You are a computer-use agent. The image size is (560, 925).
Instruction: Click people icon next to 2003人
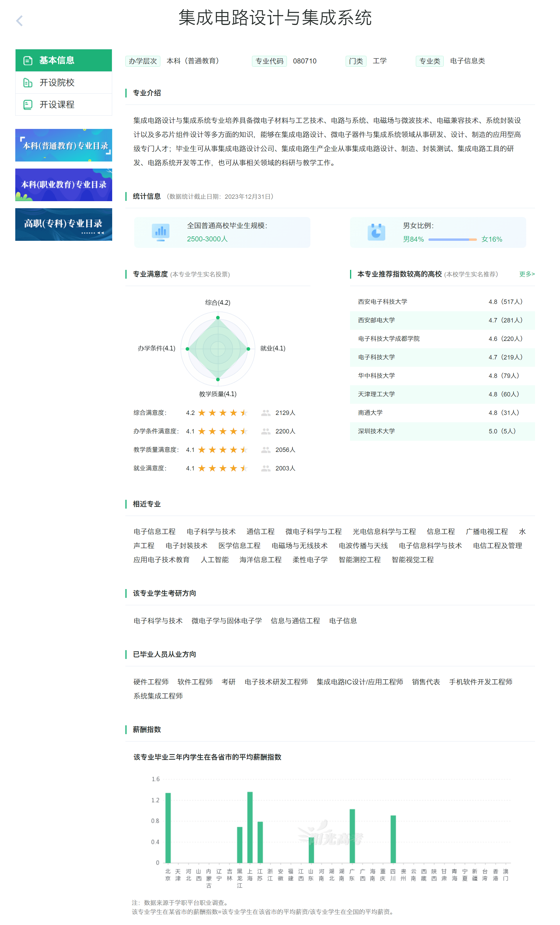point(266,468)
